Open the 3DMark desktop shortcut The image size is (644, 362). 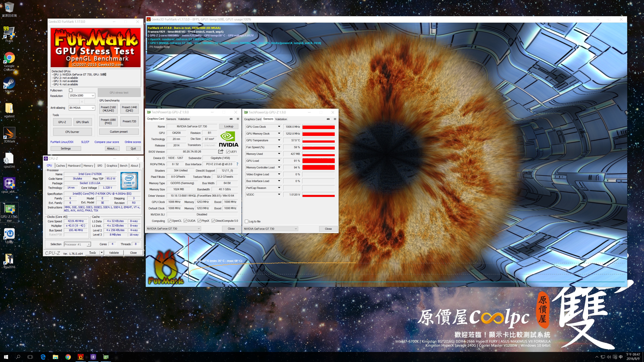tap(9, 135)
